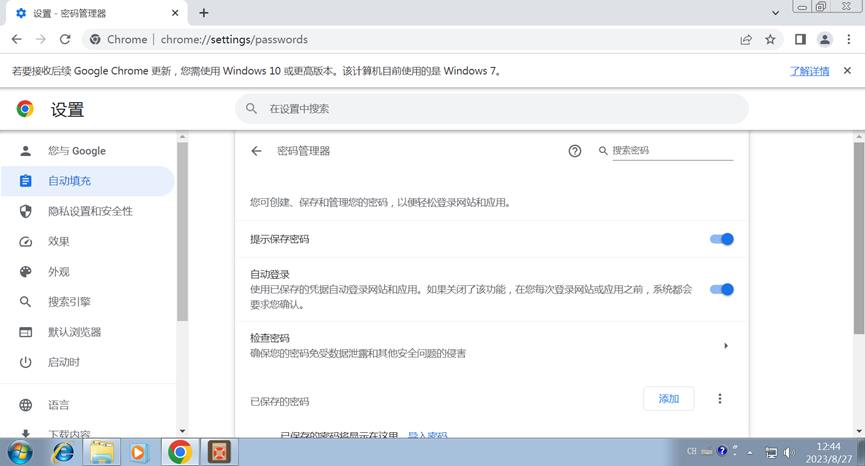Disable the 自动登录 switch
865x466 pixels.
pos(721,289)
